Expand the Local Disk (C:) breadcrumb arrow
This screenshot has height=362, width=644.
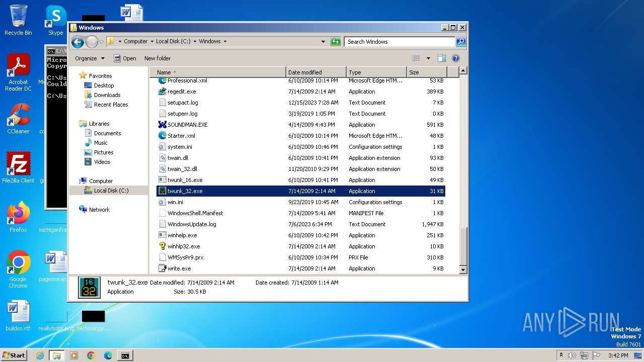click(194, 42)
